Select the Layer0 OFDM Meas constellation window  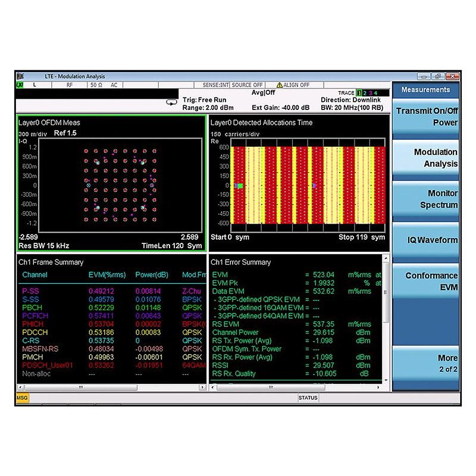click(x=112, y=183)
